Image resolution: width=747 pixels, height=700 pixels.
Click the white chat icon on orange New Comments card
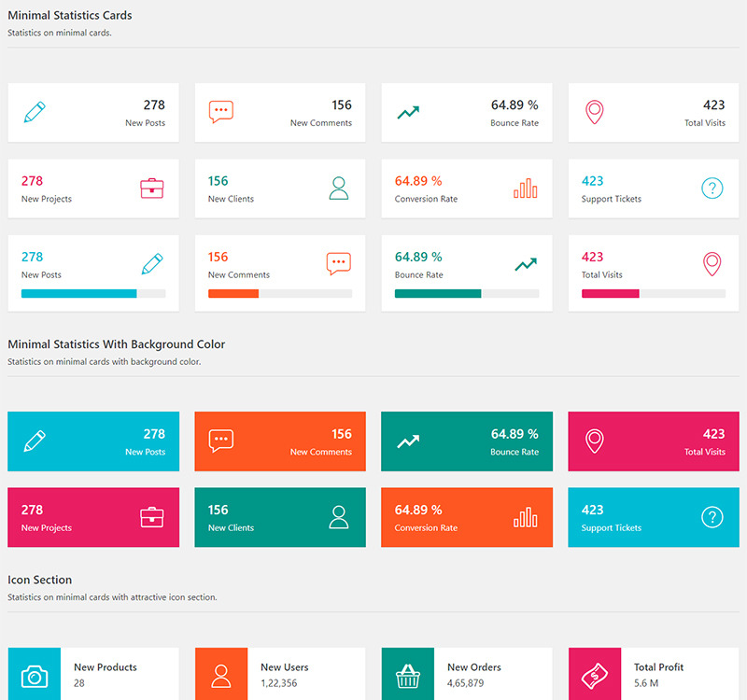click(x=221, y=441)
